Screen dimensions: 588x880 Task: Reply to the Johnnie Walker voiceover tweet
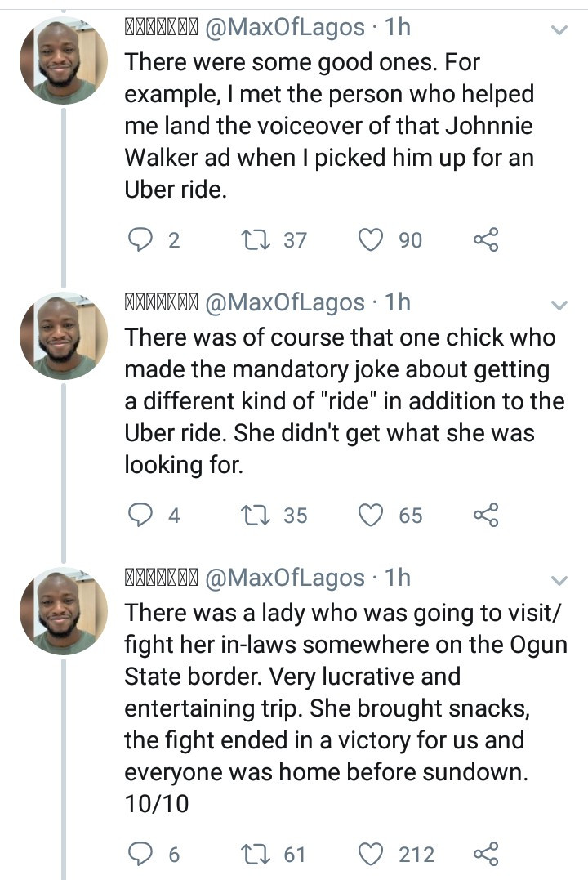(x=141, y=239)
